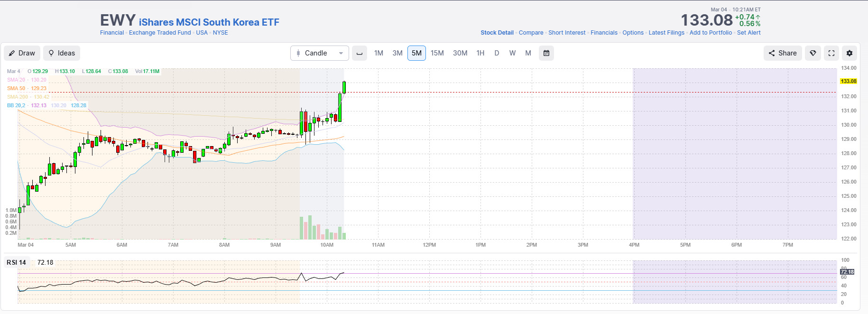
Task: Expand the Candle chart type dropdown
Action: tap(319, 53)
